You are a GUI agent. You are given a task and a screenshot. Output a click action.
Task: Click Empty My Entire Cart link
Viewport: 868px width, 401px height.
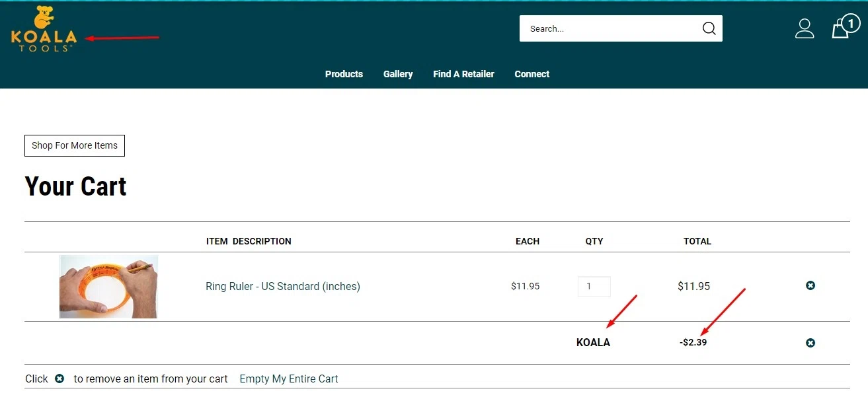coord(289,379)
